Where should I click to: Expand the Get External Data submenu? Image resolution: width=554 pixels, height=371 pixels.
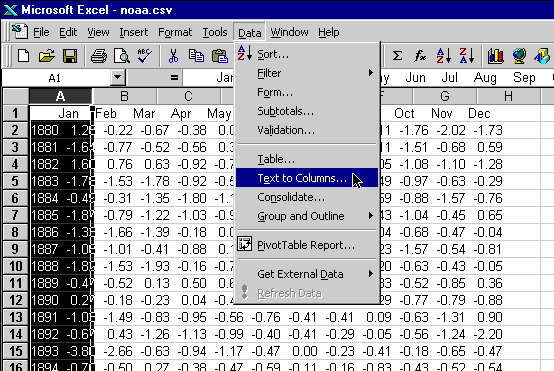[x=307, y=274]
